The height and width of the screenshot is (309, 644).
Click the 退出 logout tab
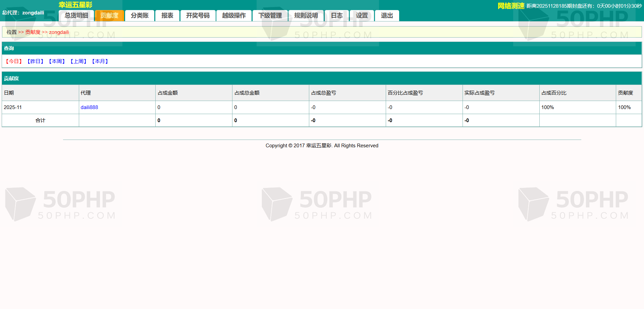point(387,15)
